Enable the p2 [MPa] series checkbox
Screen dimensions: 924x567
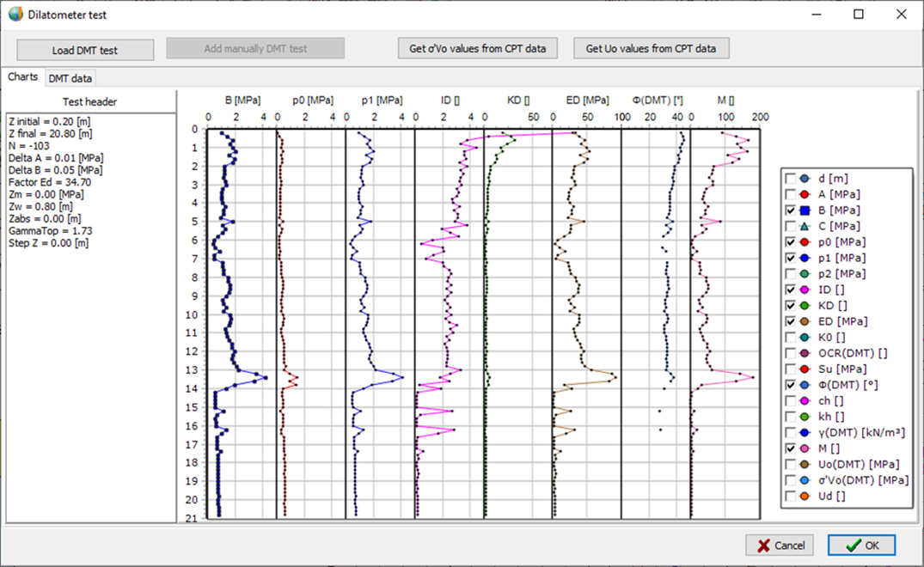[791, 274]
